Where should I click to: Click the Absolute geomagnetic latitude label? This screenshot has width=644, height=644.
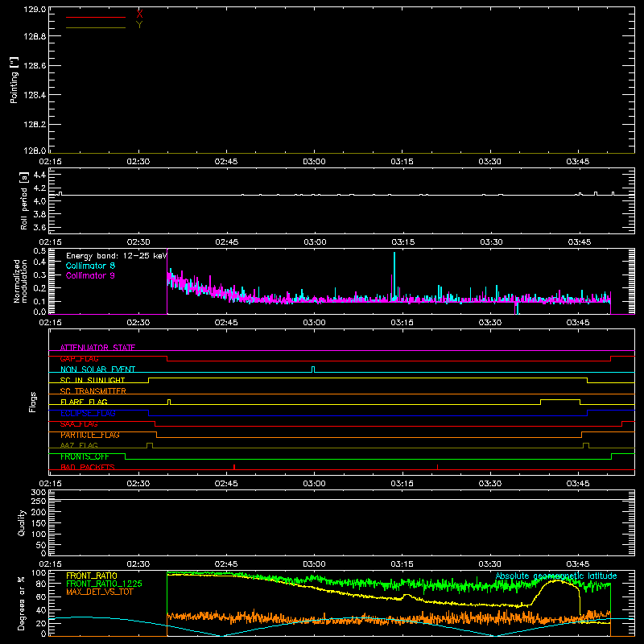[x=556, y=576]
